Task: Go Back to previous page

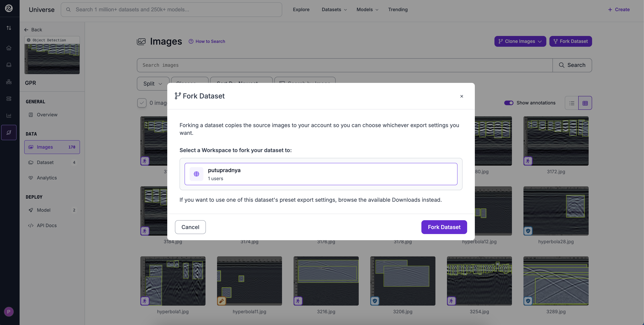Action: click(33, 30)
